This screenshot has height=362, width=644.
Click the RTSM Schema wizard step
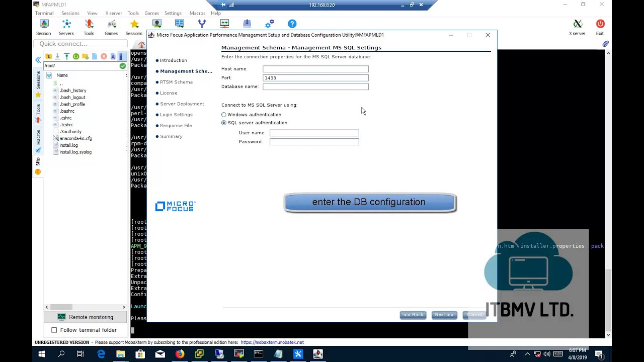176,82
